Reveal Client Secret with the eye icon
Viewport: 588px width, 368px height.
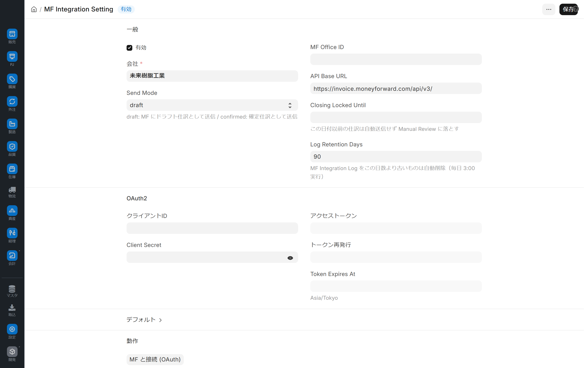pyautogui.click(x=290, y=258)
